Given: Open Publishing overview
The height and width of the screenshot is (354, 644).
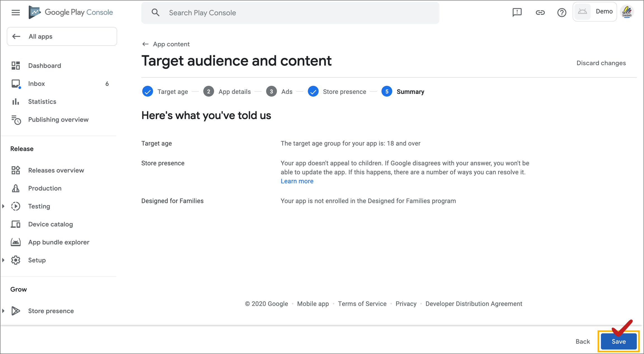Looking at the screenshot, I should [x=58, y=119].
